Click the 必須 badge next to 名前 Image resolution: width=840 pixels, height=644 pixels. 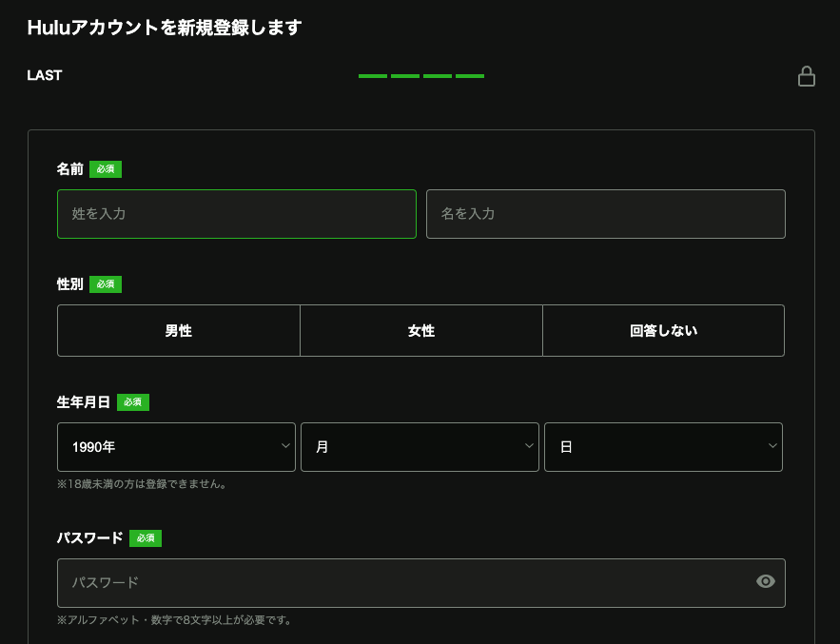tap(105, 168)
